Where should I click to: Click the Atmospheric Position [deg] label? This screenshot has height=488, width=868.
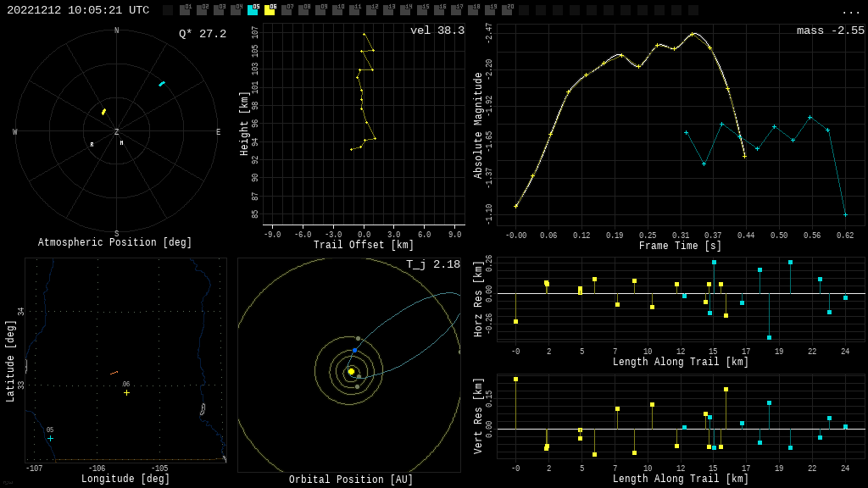(114, 242)
